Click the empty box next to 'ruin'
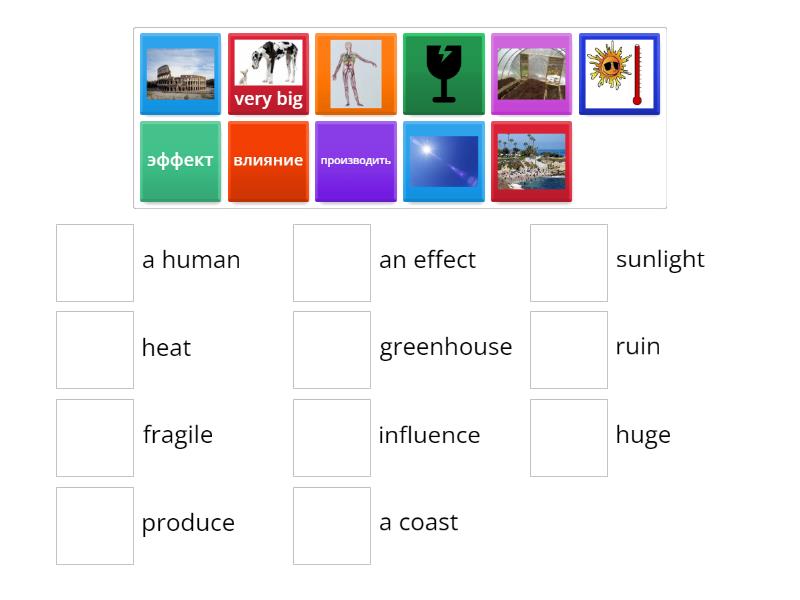This screenshot has height=600, width=800. point(569,350)
